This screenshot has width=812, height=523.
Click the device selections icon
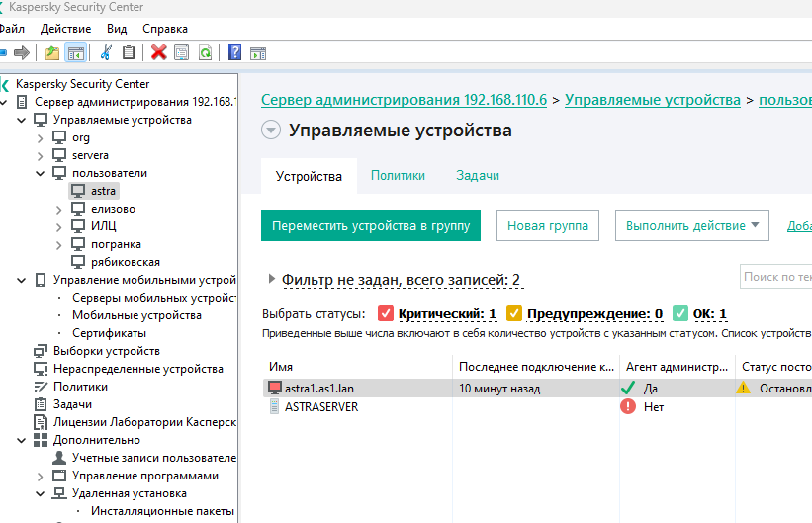41,351
